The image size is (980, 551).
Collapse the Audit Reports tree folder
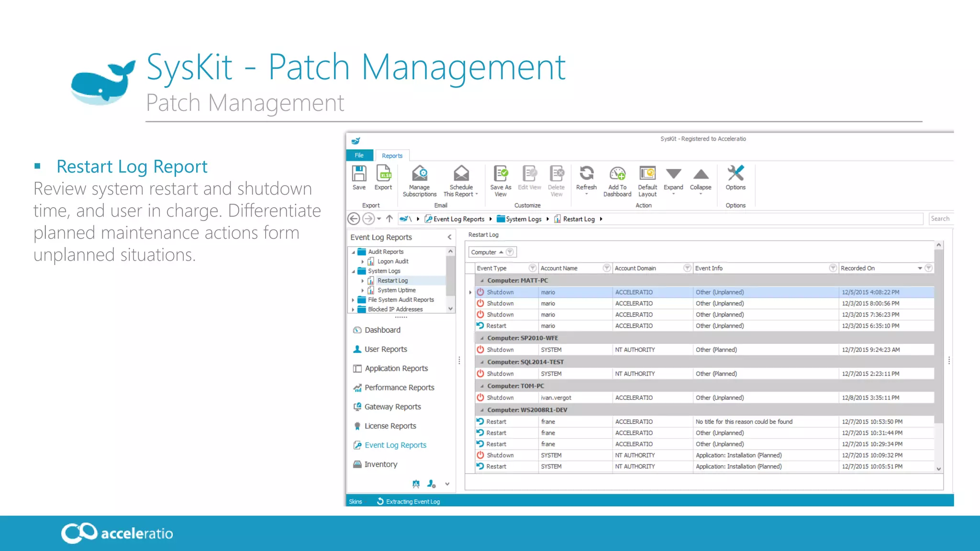(x=354, y=252)
